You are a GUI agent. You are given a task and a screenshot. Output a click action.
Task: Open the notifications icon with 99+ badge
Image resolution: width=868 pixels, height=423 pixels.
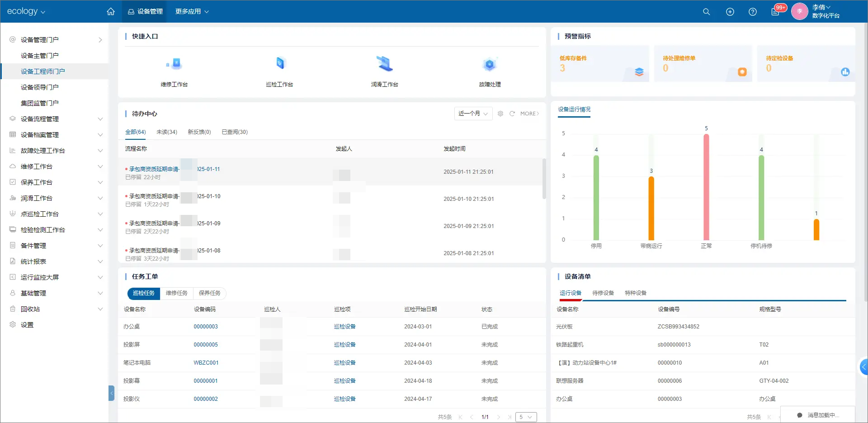(775, 12)
